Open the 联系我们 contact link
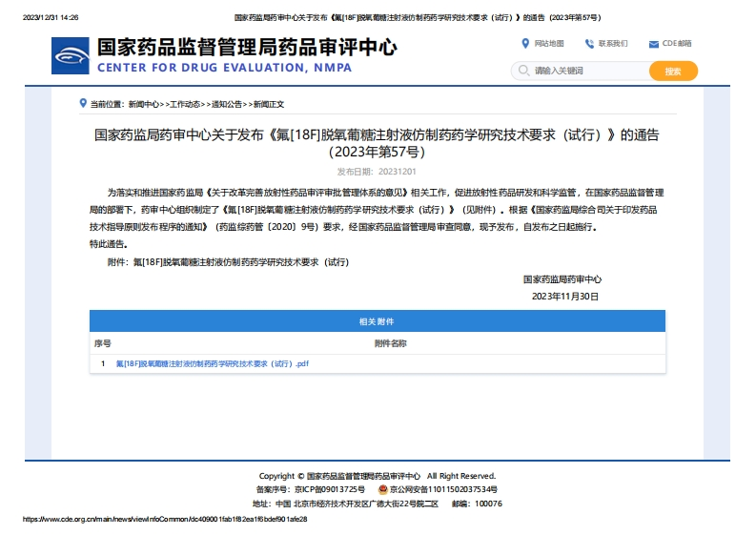This screenshot has height=535, width=756. 613,44
